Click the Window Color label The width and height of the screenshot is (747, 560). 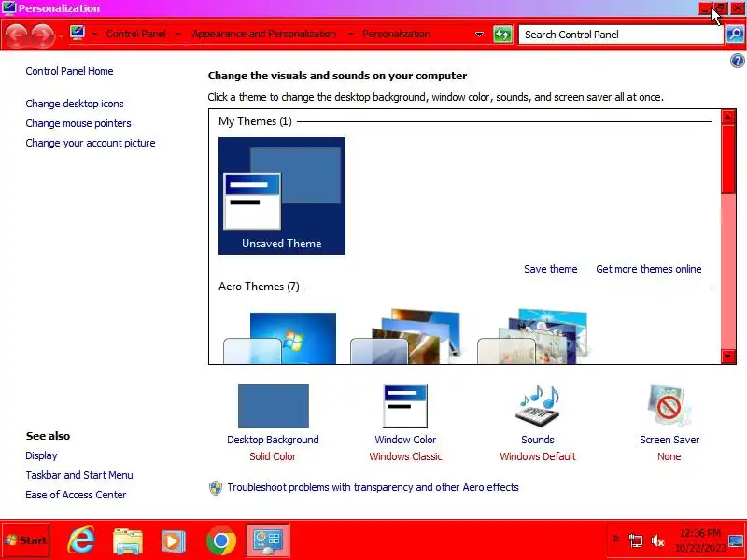[x=405, y=440]
